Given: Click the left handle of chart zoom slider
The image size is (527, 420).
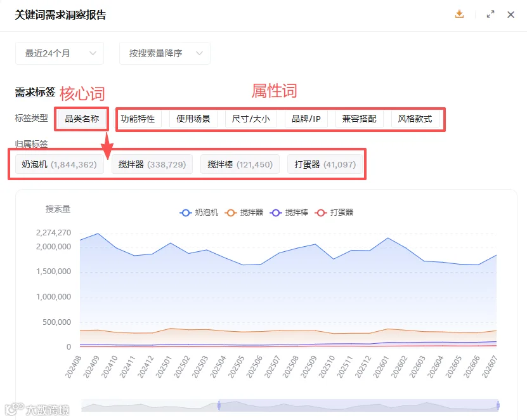Looking at the screenshot, I should pyautogui.click(x=219, y=405).
